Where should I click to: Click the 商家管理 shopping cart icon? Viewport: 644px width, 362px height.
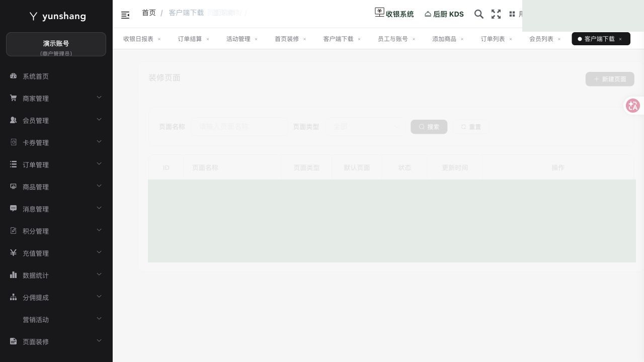click(x=14, y=98)
